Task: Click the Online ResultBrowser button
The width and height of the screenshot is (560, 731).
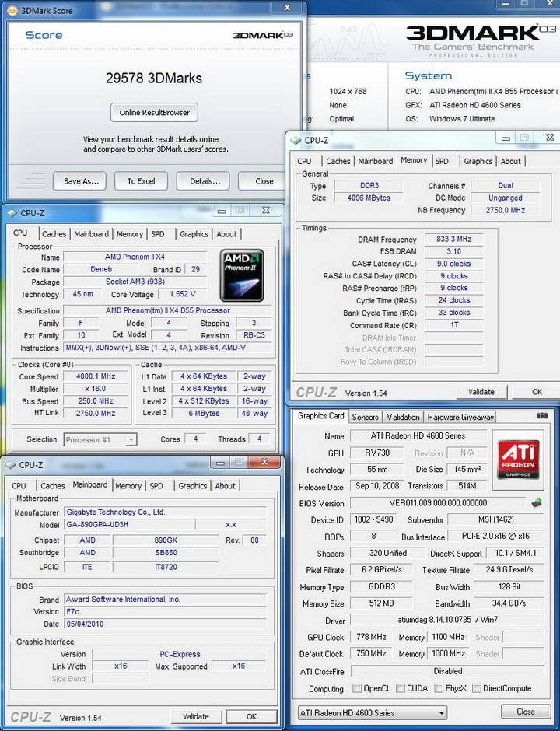Action: point(154,112)
